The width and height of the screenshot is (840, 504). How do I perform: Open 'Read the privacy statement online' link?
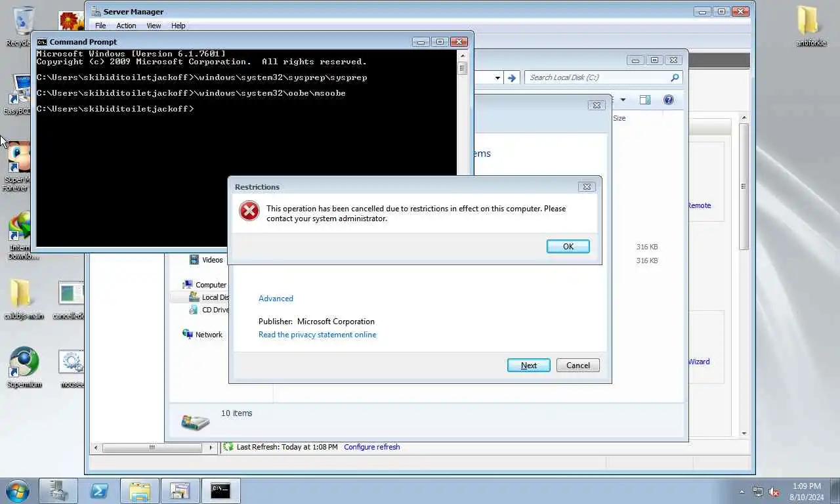pyautogui.click(x=317, y=335)
